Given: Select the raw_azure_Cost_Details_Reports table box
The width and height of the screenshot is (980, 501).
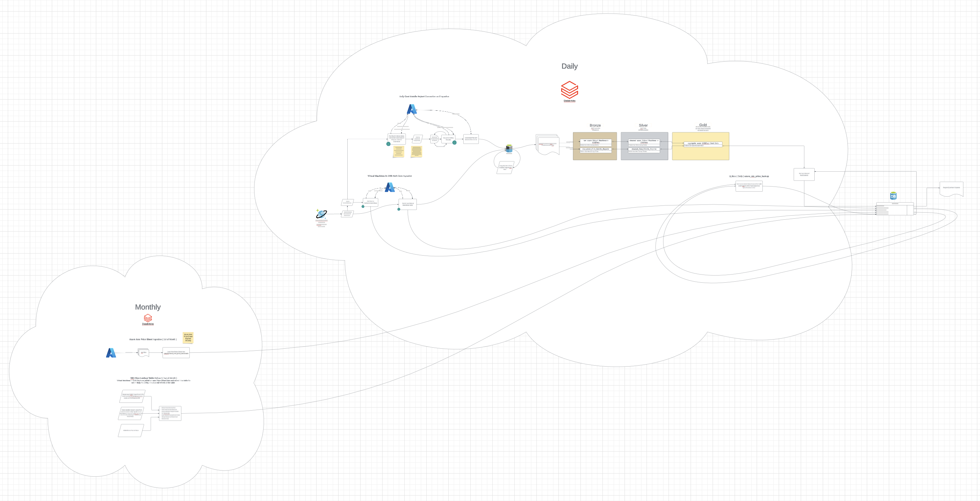Looking at the screenshot, I should pos(595,149).
